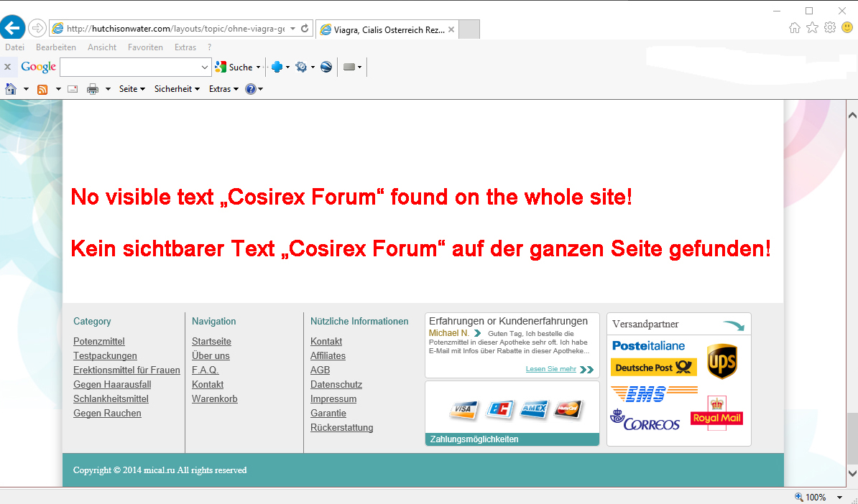Click the printer icon in command bar
858x504 pixels.
click(93, 89)
